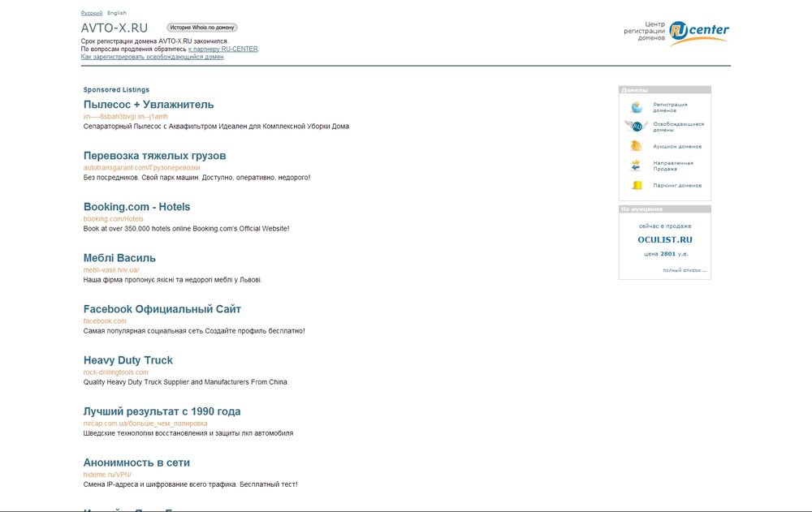Screen dimensions: 812x512
Task: Open the Пылесос + Увлажнитель listing
Action: pyautogui.click(x=149, y=105)
